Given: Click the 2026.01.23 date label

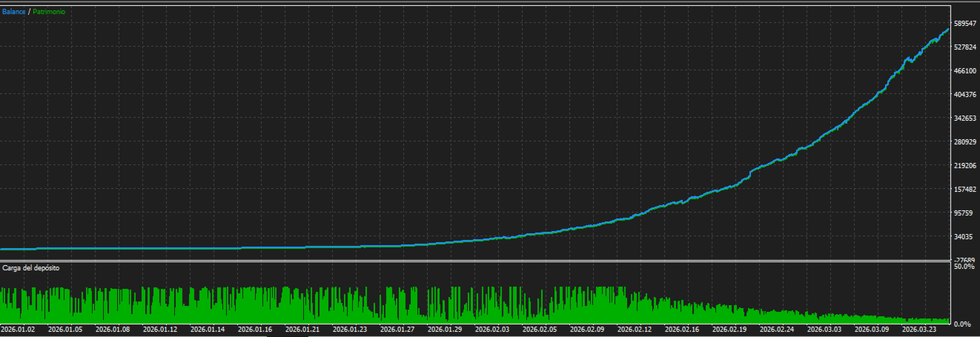Looking at the screenshot, I should point(350,329).
